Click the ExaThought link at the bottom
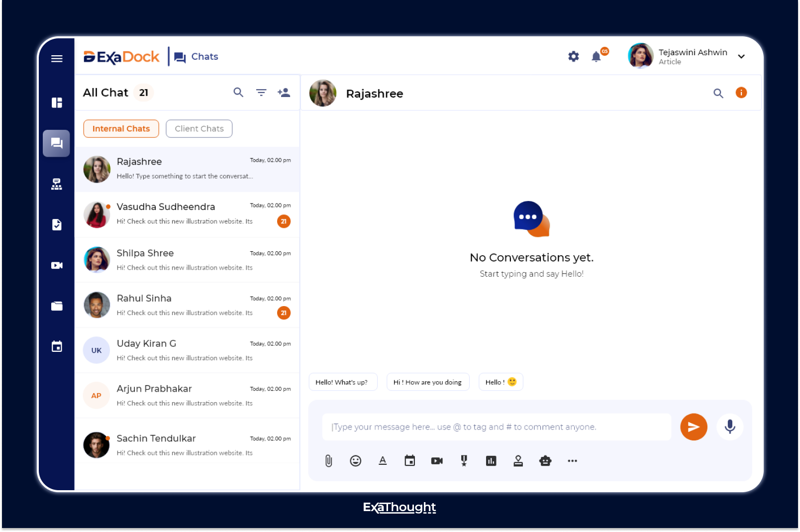 399,507
